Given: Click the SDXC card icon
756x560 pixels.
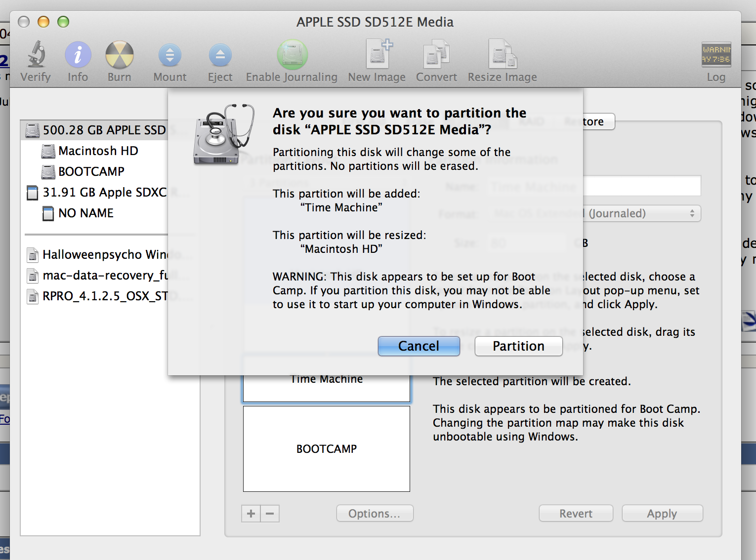Looking at the screenshot, I should click(x=32, y=193).
